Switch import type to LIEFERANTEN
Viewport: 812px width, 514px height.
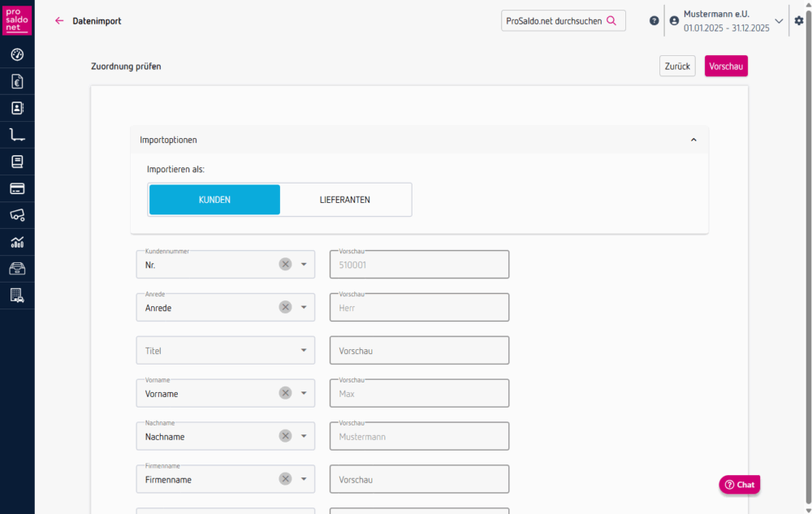pyautogui.click(x=345, y=200)
